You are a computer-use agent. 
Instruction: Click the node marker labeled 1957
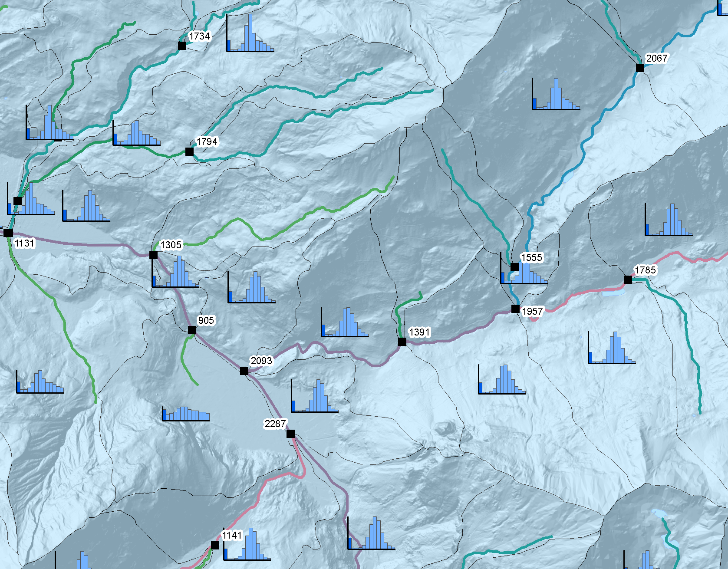515,309
